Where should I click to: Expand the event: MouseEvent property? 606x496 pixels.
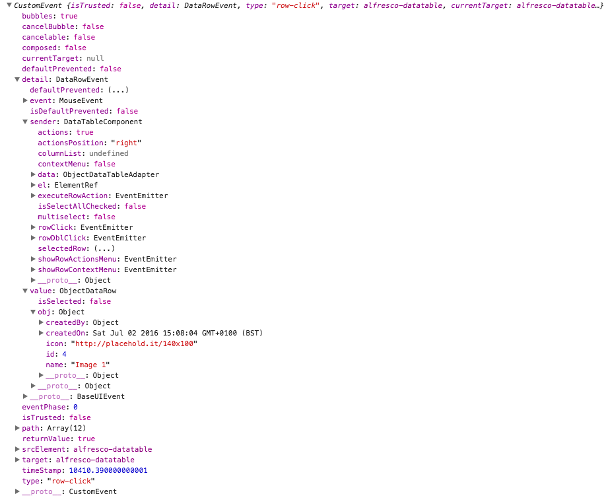point(25,101)
